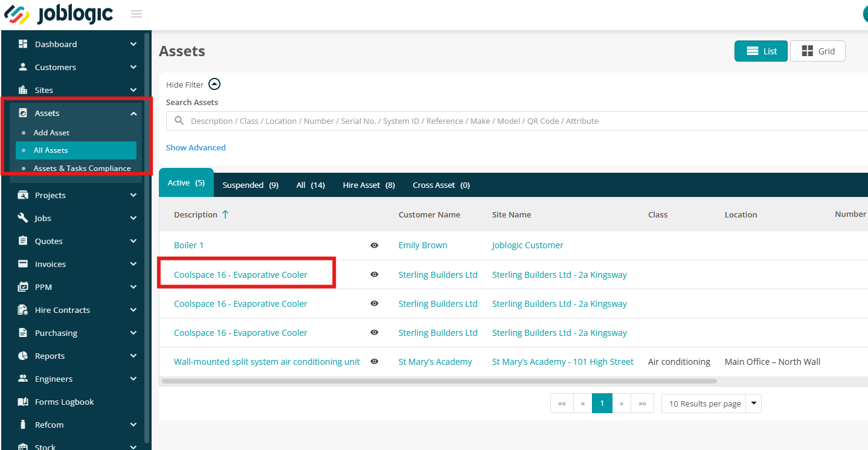Click the Joblogic logo
This screenshot has width=868, height=450.
(59, 14)
